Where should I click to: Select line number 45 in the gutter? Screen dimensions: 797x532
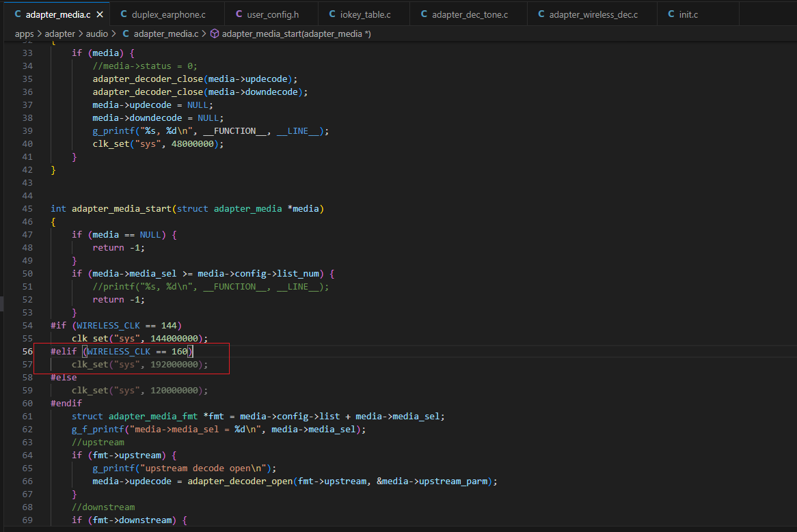(27, 209)
